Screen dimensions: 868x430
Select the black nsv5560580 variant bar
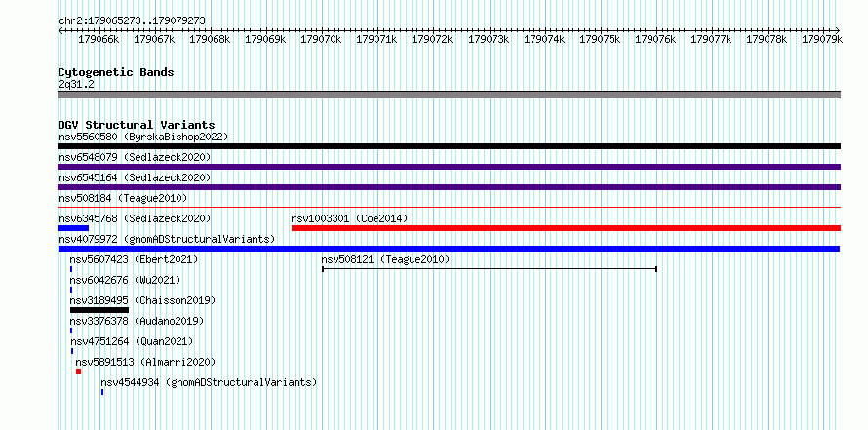click(x=449, y=146)
